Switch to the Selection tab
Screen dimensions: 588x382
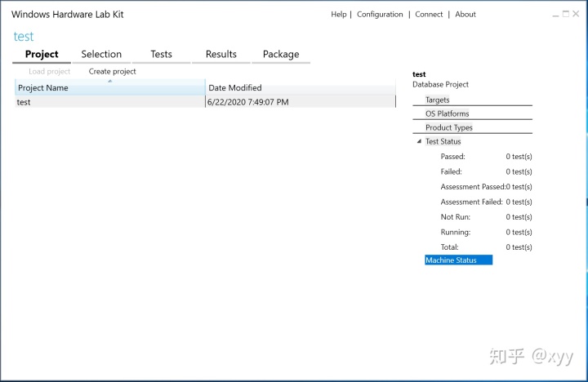(101, 55)
